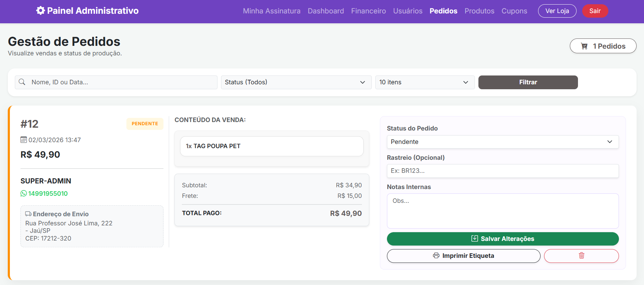The height and width of the screenshot is (285, 644).
Task: Focus the Rastreio tracking code input
Action: point(502,171)
